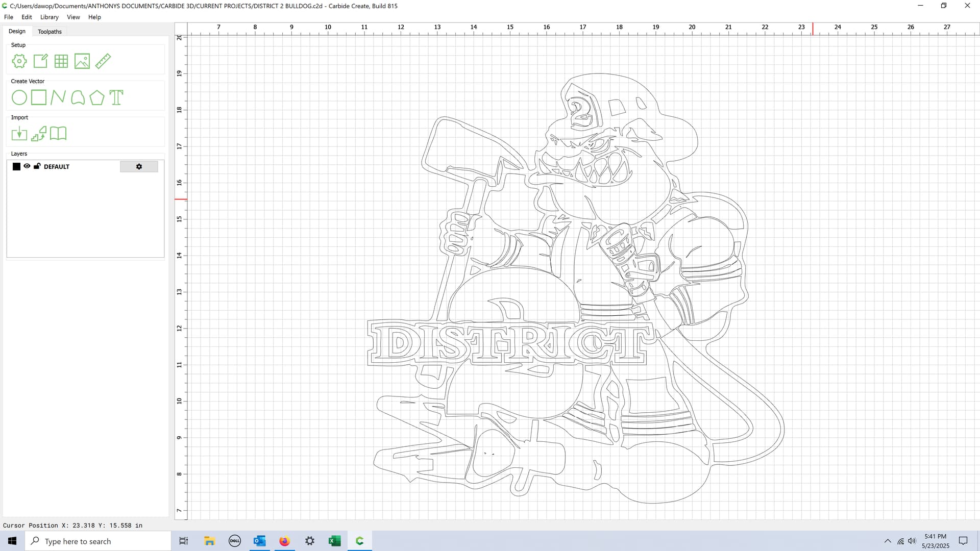Select the Polygon vector tool
Image resolution: width=980 pixels, height=551 pixels.
click(x=97, y=97)
